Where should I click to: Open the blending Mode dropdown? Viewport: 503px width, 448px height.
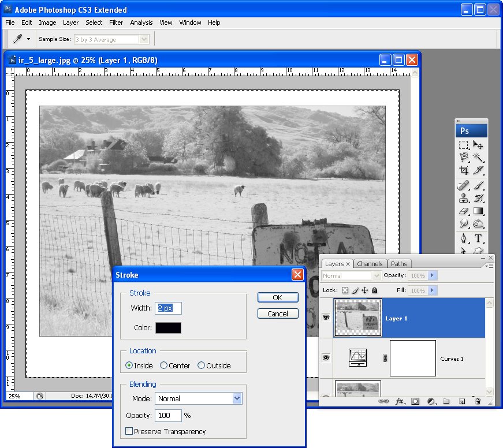199,398
